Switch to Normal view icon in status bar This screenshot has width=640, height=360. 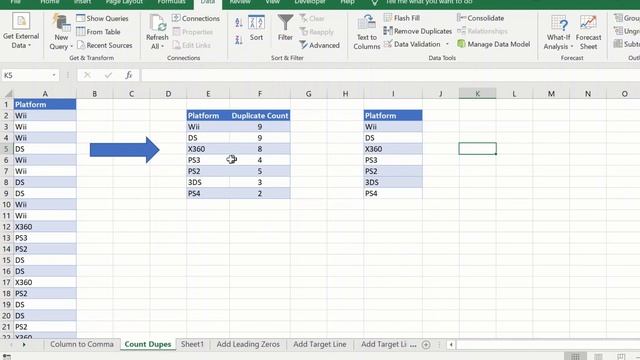click(x=575, y=356)
